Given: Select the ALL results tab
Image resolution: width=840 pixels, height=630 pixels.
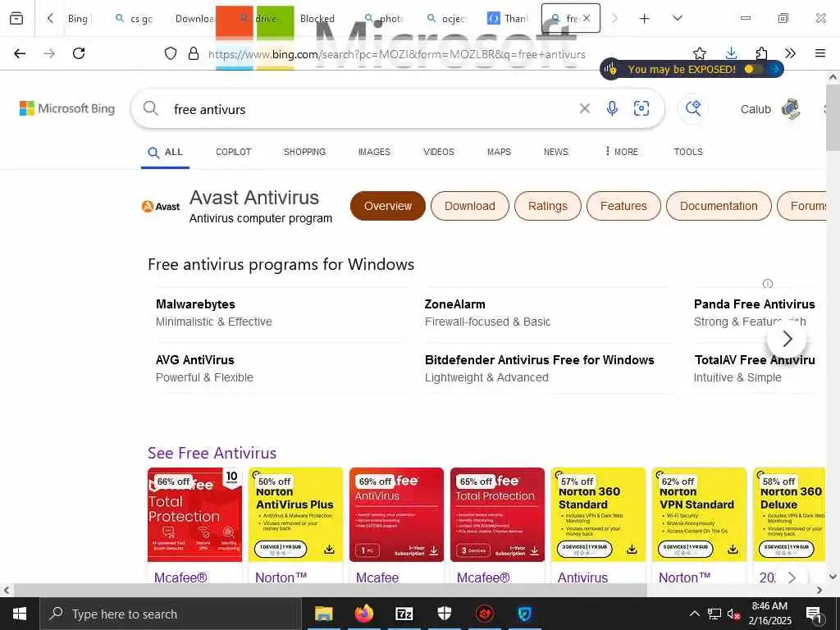Looking at the screenshot, I should [x=165, y=152].
